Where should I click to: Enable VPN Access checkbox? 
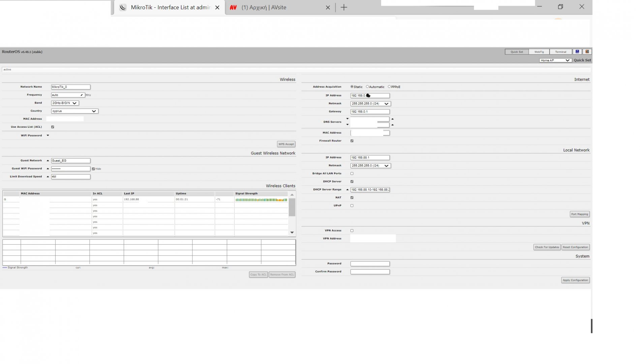(x=352, y=231)
